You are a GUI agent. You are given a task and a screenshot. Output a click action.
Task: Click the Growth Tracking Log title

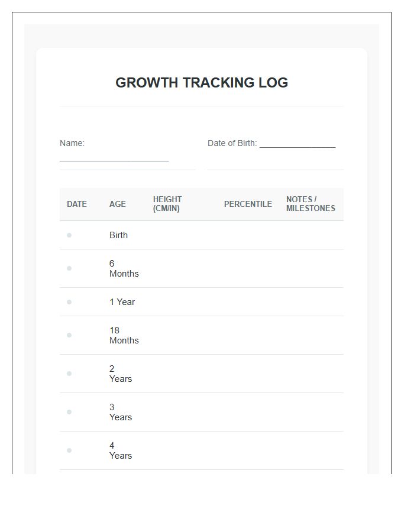(x=202, y=82)
